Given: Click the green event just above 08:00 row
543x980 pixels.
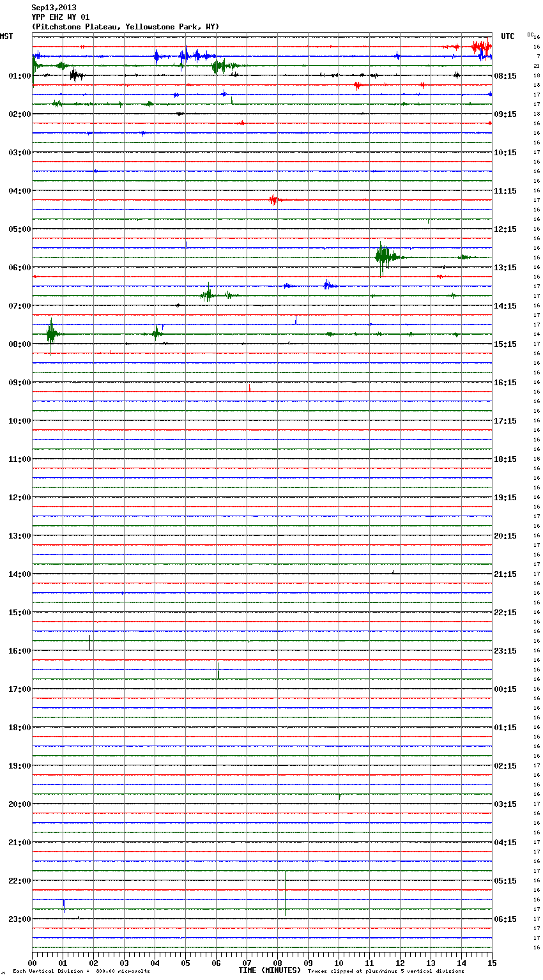Looking at the screenshot, I should coord(51,333).
